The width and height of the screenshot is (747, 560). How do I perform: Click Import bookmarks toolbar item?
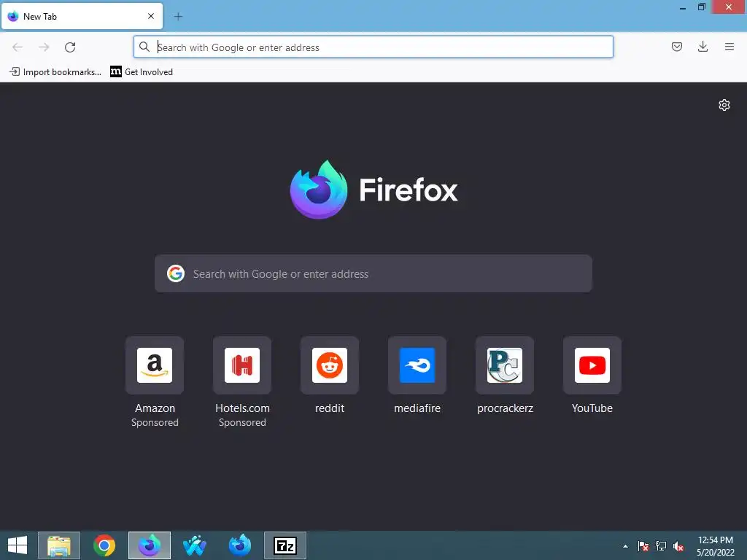[x=55, y=72]
